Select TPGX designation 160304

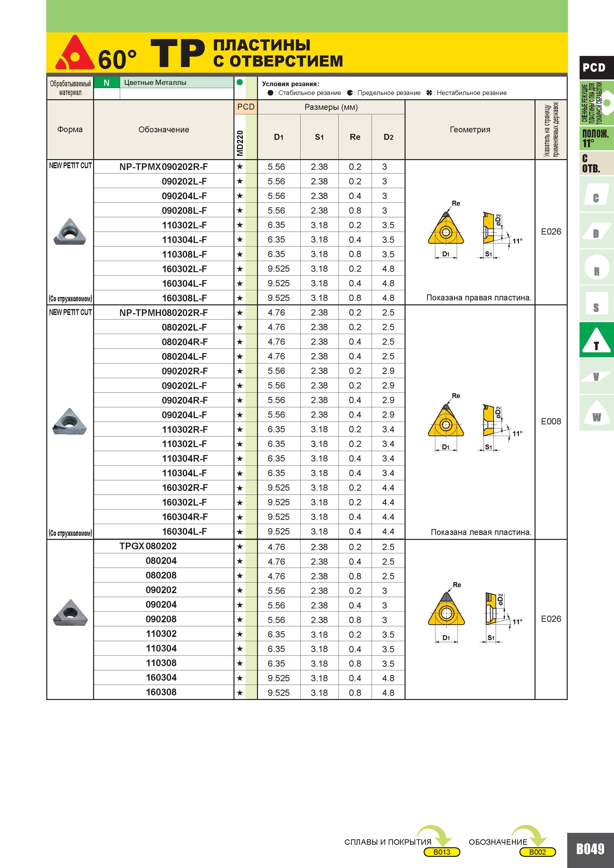pyautogui.click(x=161, y=677)
